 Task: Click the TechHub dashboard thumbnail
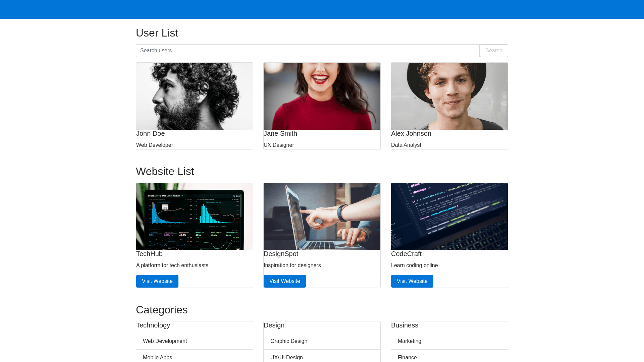point(195,217)
